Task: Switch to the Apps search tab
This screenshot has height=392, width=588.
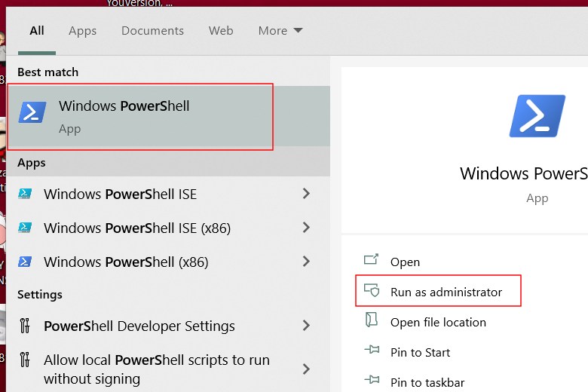Action: (82, 31)
